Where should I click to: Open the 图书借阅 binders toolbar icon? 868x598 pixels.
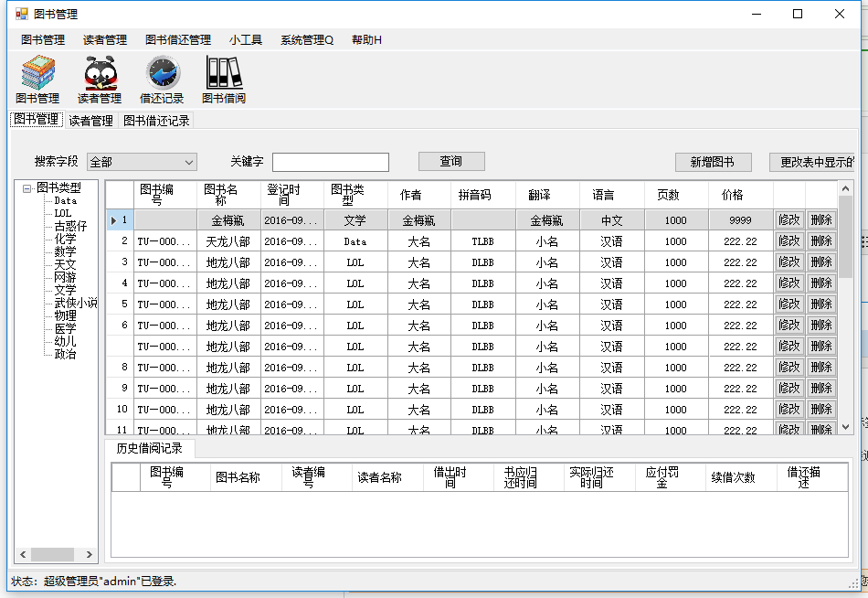pyautogui.click(x=224, y=80)
